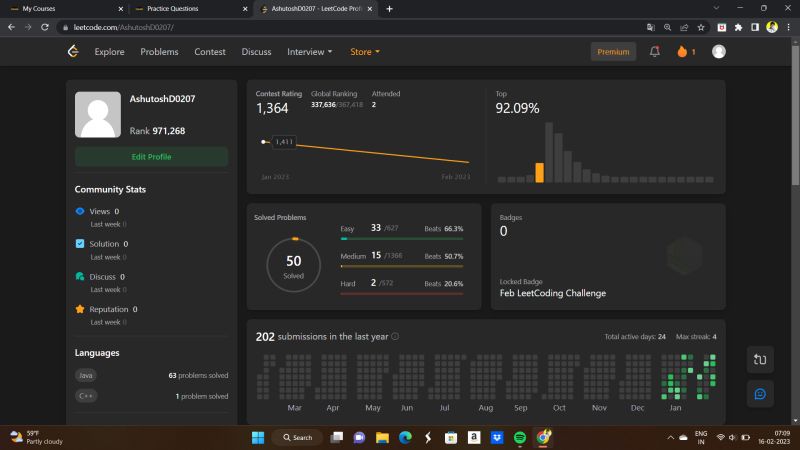Image resolution: width=800 pixels, height=450 pixels.
Task: Click the address bar URL
Action: pyautogui.click(x=123, y=27)
